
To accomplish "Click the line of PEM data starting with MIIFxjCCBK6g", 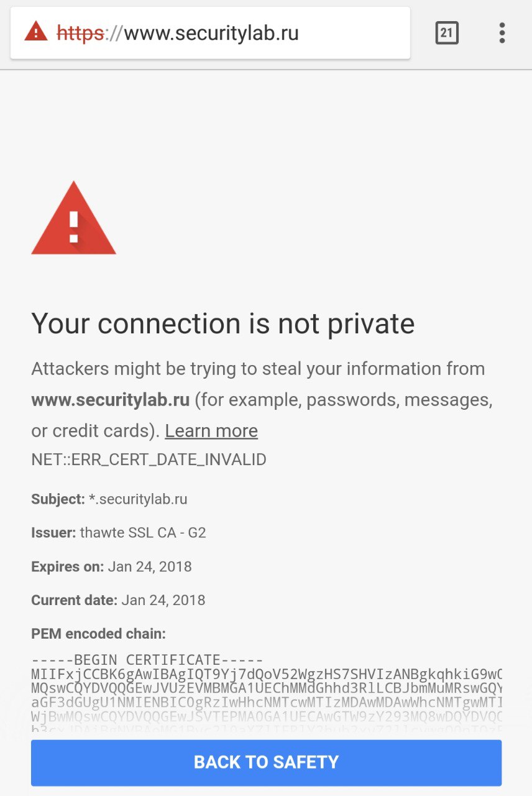I will click(x=267, y=674).
